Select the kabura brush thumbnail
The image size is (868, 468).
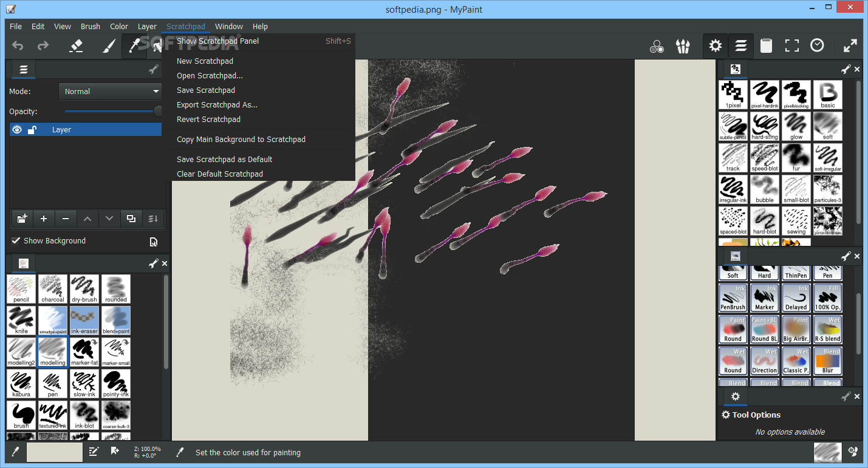click(21, 384)
